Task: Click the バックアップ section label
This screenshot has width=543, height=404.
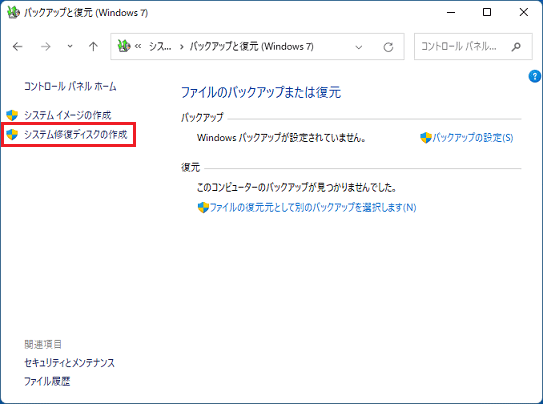Action: coord(202,117)
